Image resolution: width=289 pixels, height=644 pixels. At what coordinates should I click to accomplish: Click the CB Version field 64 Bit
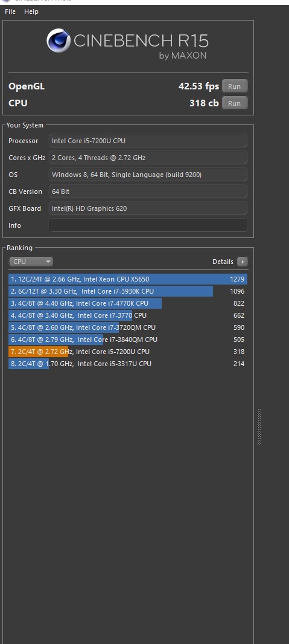click(x=148, y=192)
